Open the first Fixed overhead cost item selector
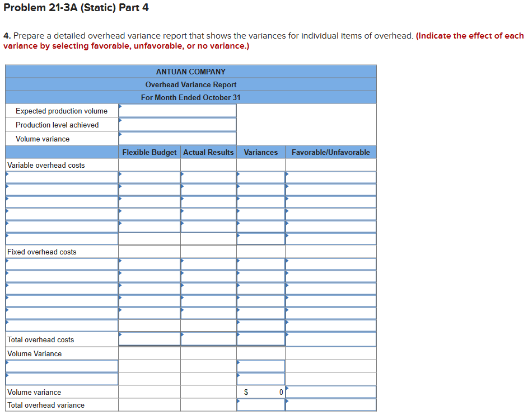 click(62, 263)
